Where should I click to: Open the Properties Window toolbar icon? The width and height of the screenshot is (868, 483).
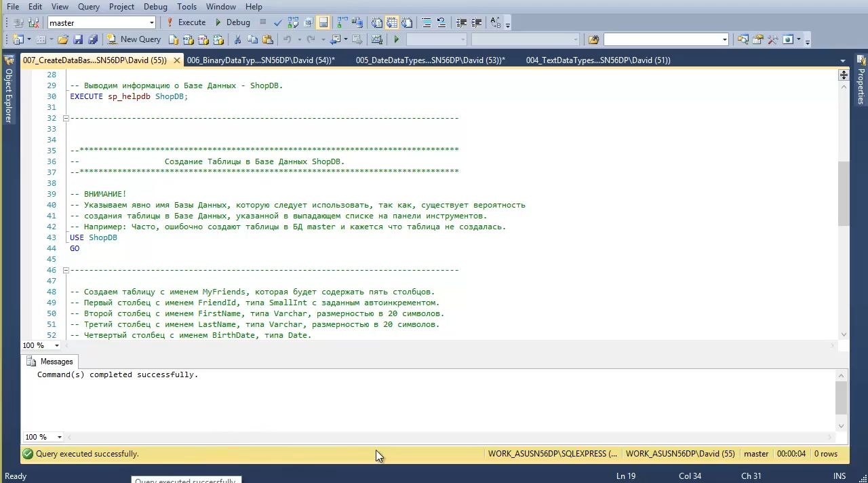pyautogui.click(x=757, y=39)
